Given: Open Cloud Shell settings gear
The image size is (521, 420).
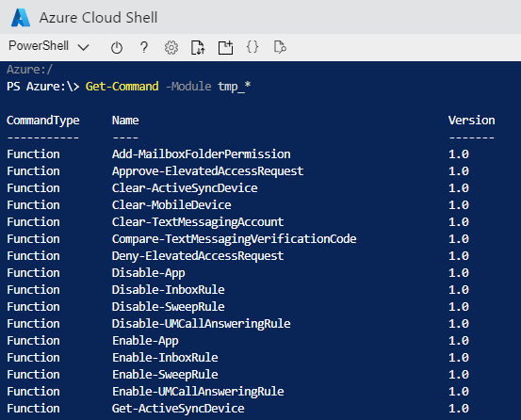Looking at the screenshot, I should [171, 47].
